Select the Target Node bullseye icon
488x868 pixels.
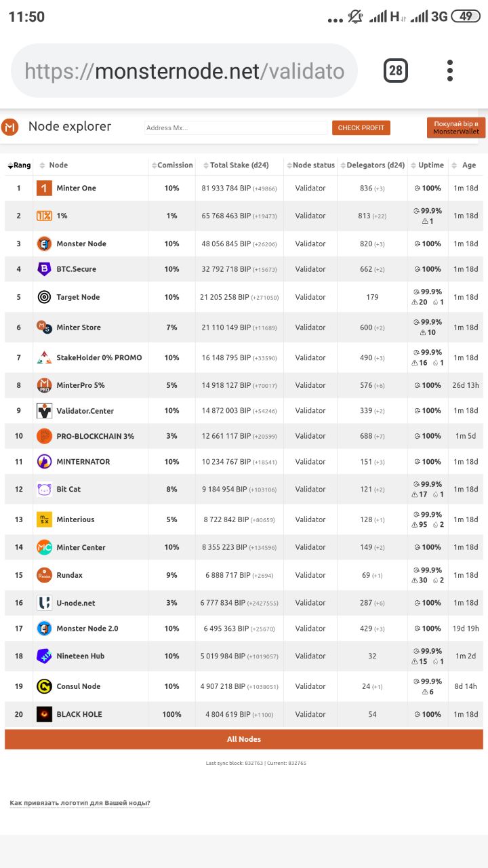[44, 297]
